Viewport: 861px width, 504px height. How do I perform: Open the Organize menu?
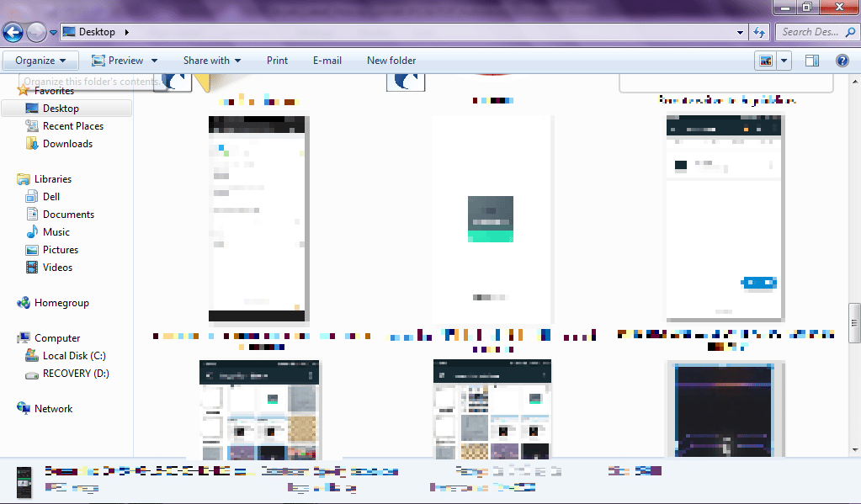coord(40,61)
